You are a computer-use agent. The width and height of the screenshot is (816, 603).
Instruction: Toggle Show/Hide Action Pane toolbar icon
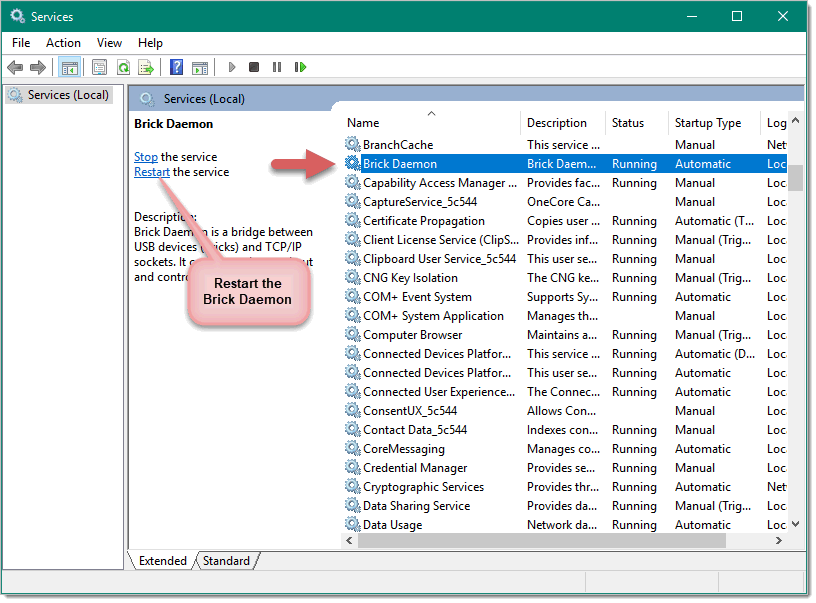pos(200,67)
